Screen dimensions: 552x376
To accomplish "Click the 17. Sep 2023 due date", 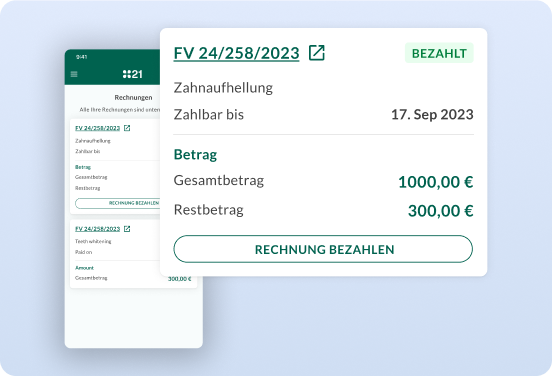I will (432, 114).
